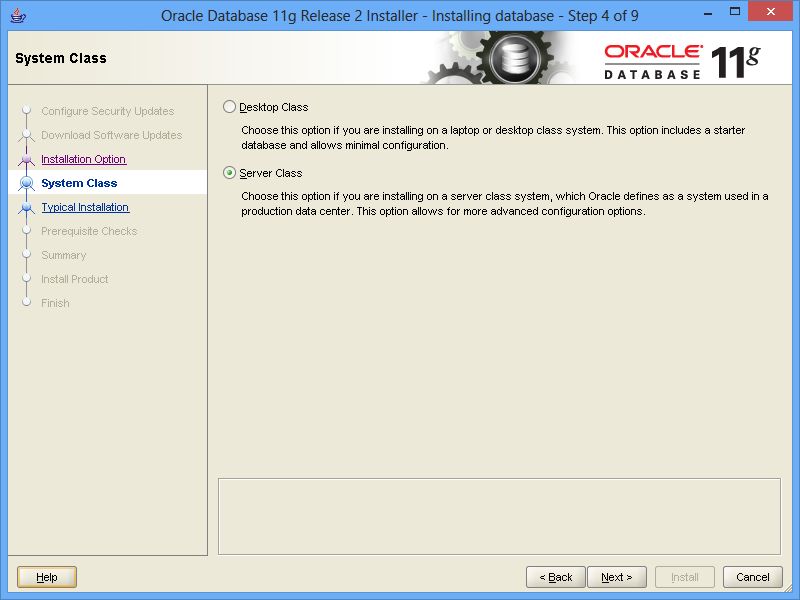Click the Desktop Class description text
Viewport: 800px width, 600px height.
point(493,138)
